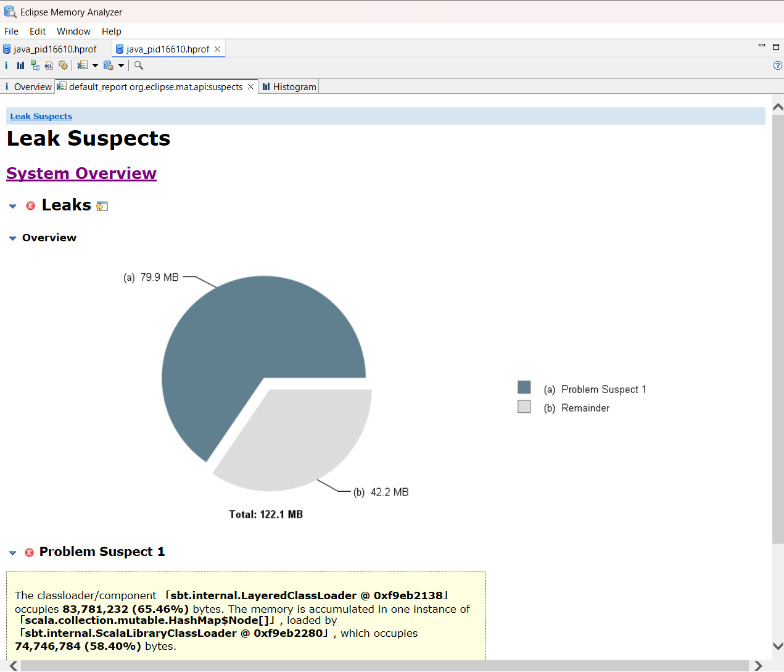Open the Help menu
This screenshot has width=784, height=672.
click(112, 31)
